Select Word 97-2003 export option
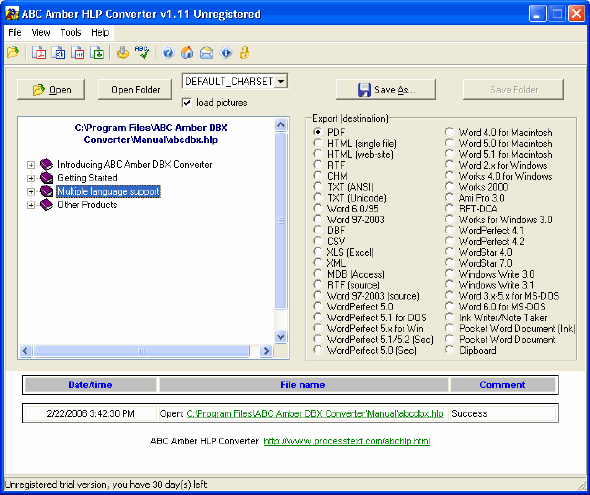 318,219
